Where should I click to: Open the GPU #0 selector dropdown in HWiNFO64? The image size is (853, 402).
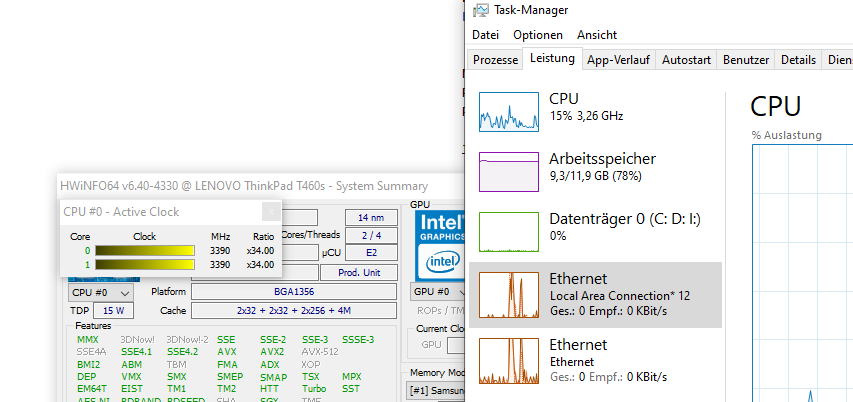(438, 292)
